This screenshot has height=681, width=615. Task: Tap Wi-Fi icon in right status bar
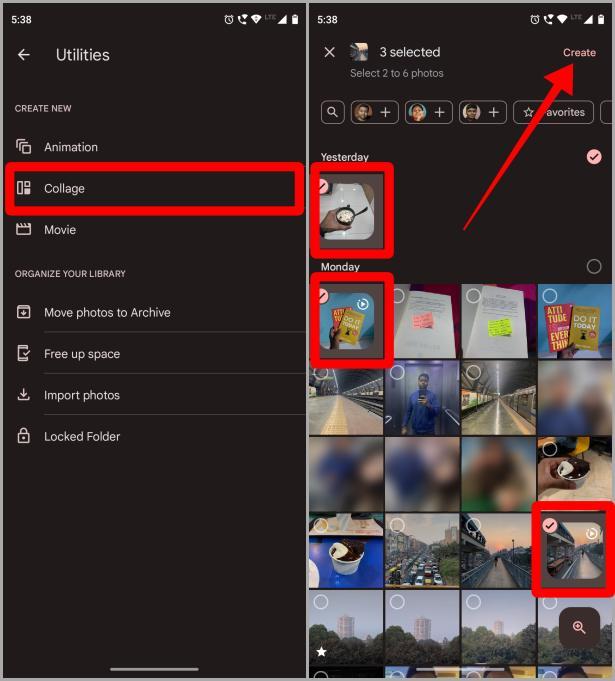pyautogui.click(x=562, y=19)
